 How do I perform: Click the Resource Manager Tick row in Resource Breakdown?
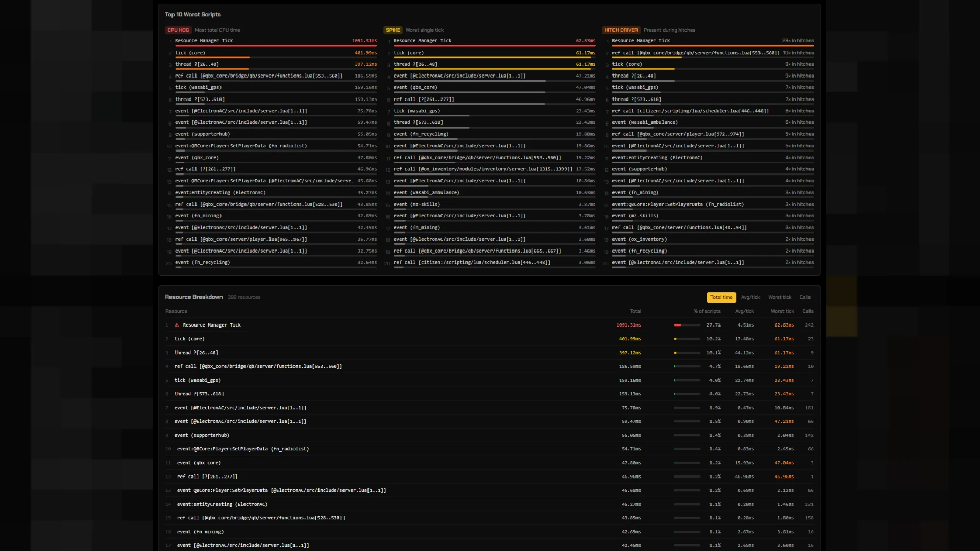(x=489, y=325)
